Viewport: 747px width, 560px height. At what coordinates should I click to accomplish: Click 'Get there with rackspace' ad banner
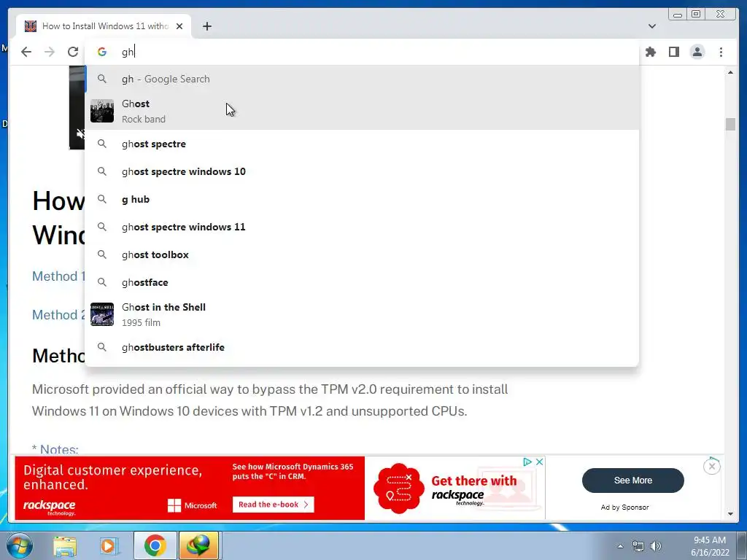click(455, 488)
